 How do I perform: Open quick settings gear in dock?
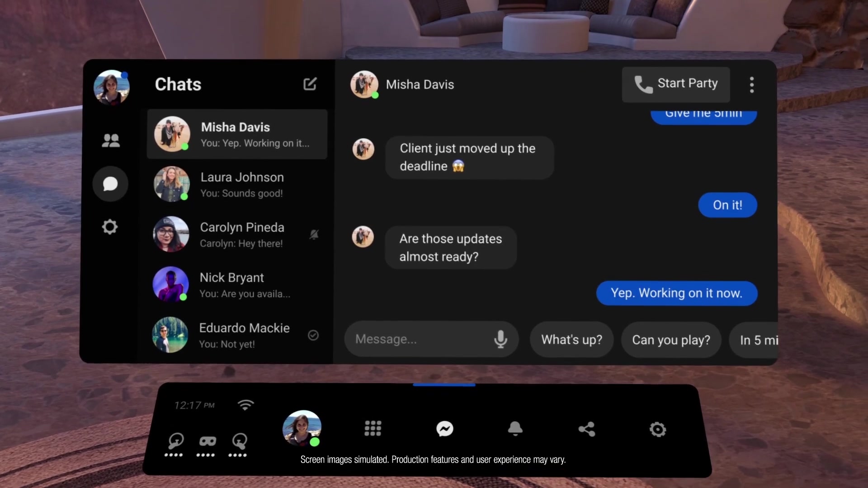(658, 429)
